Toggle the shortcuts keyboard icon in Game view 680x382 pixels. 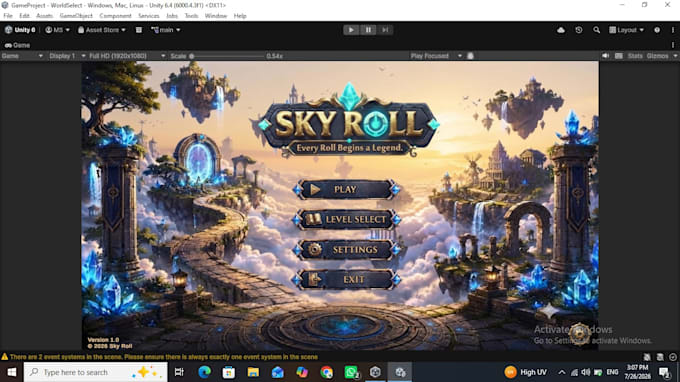pyautogui.click(x=619, y=56)
